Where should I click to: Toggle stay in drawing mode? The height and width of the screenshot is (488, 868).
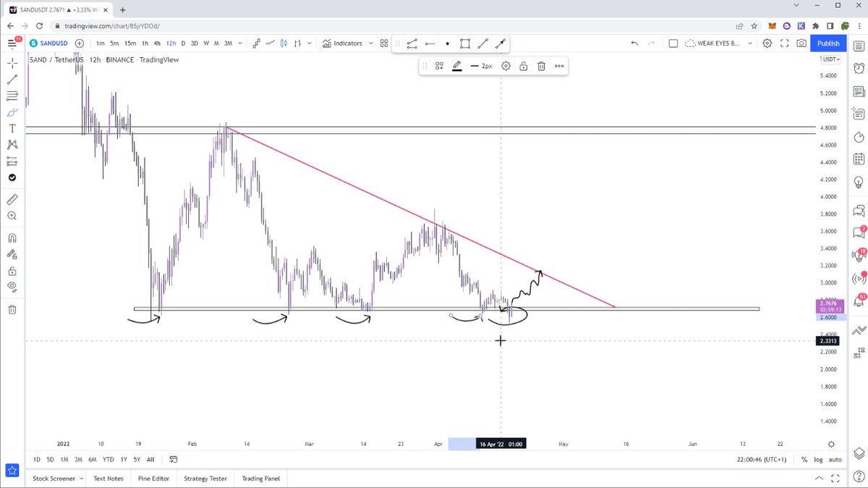coord(12,254)
